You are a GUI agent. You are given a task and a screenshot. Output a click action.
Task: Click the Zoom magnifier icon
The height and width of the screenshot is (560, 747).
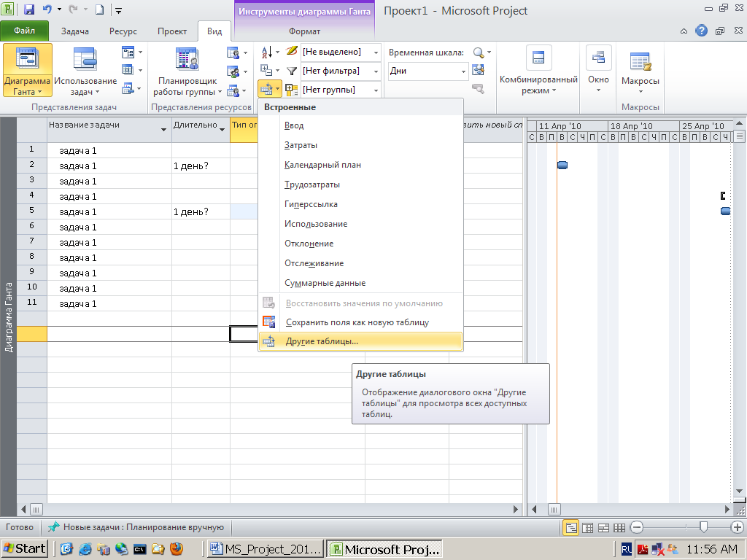(x=479, y=52)
